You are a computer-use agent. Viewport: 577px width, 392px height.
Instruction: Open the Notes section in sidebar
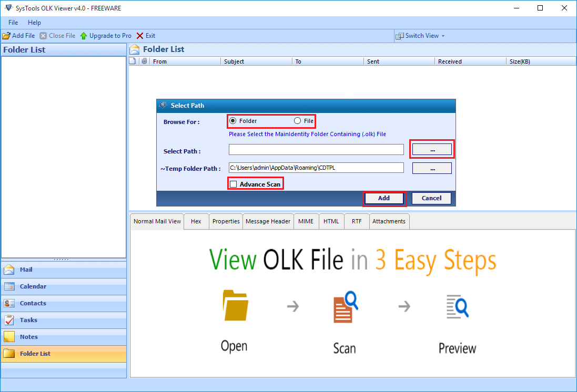(x=64, y=337)
